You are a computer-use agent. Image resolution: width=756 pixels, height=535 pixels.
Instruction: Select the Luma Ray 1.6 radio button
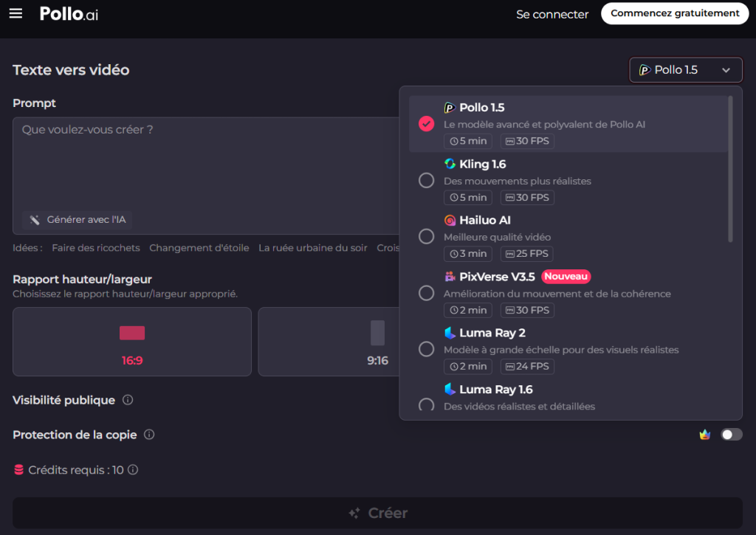426,405
